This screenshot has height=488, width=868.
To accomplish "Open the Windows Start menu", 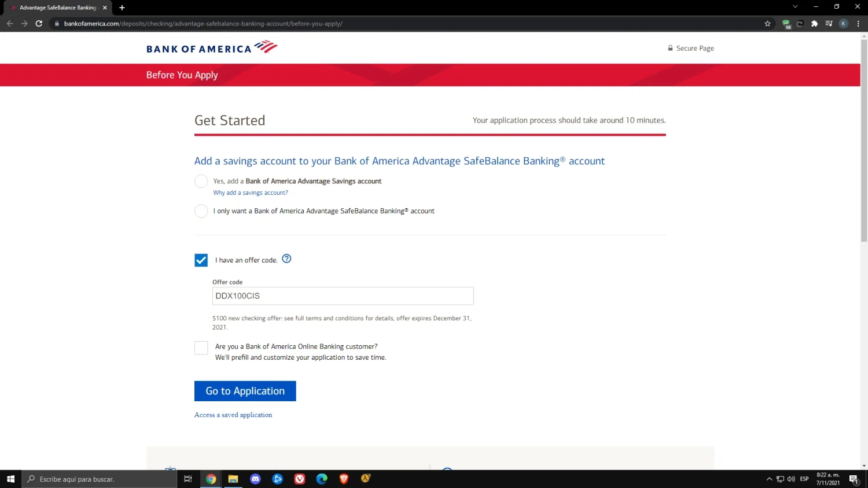I will tap(10, 479).
